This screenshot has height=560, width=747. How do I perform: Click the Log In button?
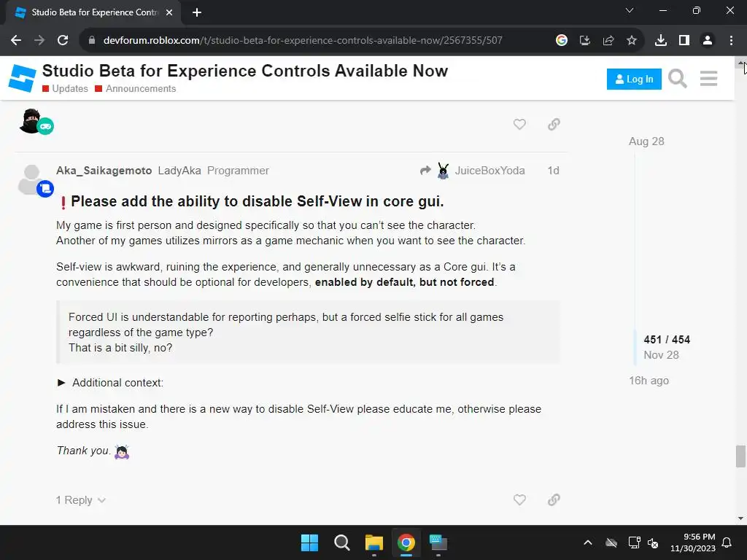634,79
